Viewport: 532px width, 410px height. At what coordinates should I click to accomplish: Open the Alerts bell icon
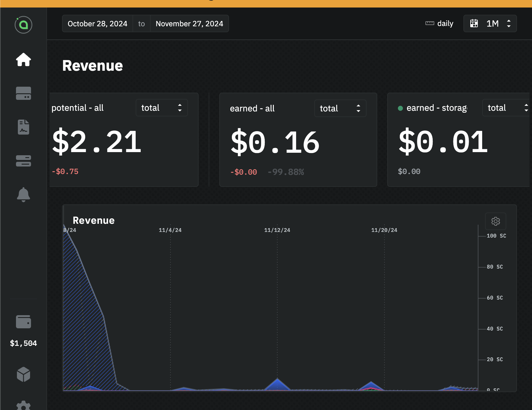pos(23,195)
